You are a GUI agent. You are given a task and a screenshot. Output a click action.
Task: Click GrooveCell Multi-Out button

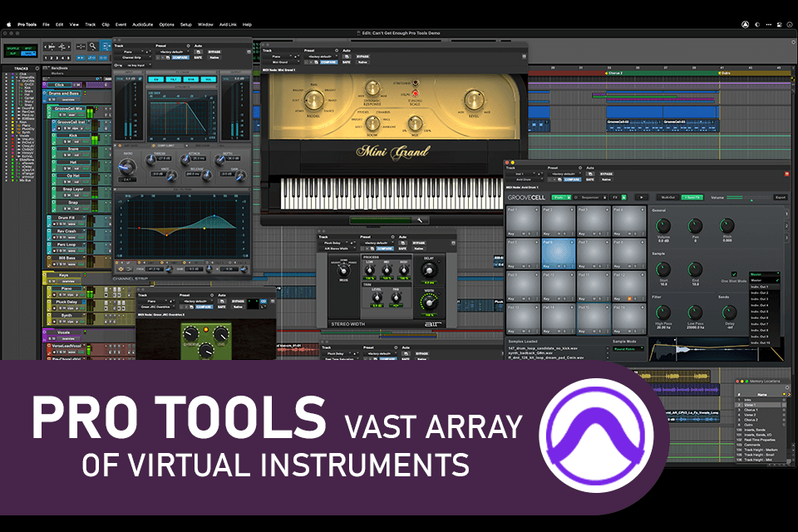(667, 197)
